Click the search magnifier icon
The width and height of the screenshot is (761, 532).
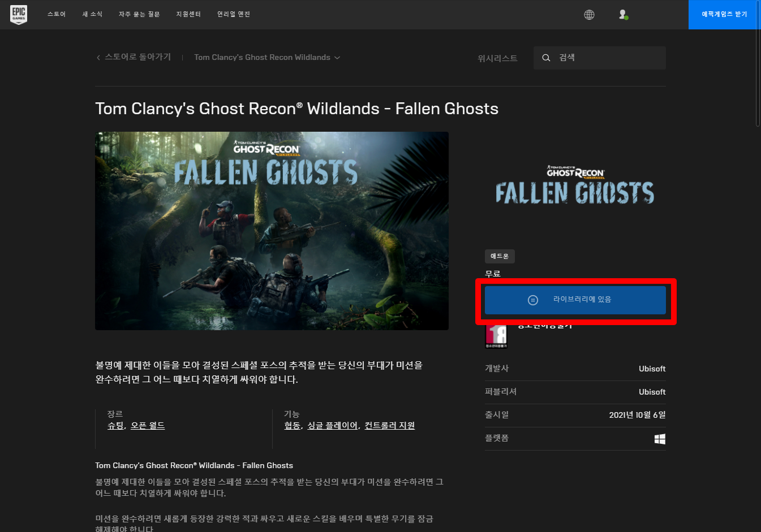(546, 58)
